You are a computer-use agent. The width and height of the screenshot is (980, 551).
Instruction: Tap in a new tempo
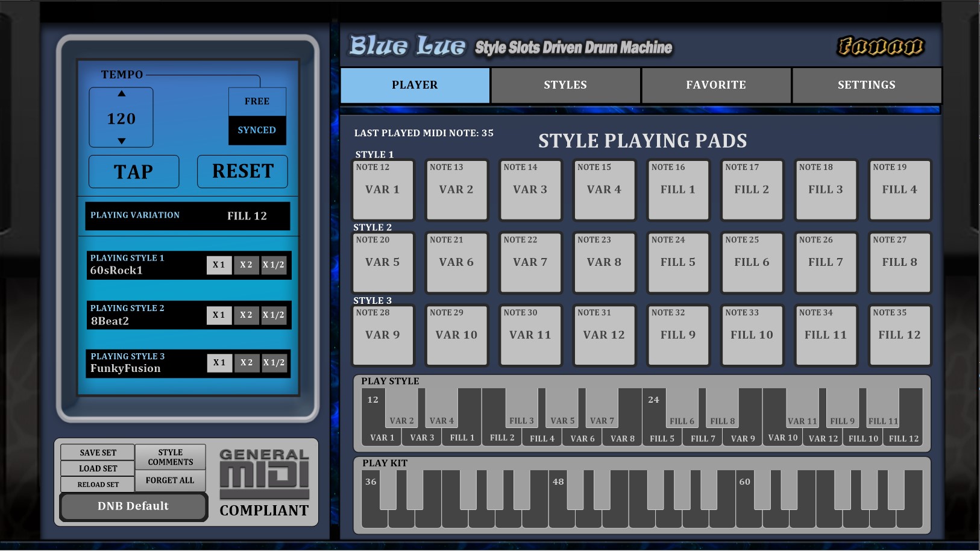coord(133,171)
